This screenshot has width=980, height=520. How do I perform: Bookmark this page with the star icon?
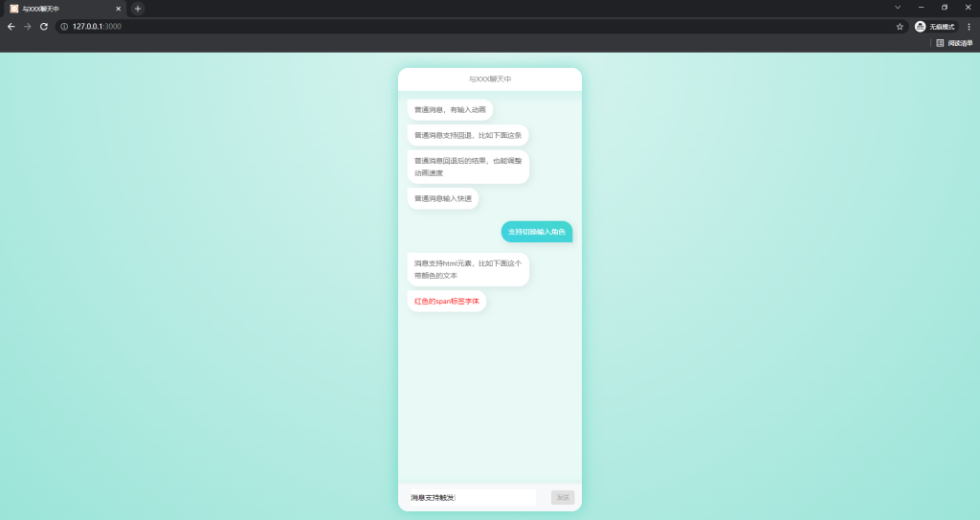(900, 26)
